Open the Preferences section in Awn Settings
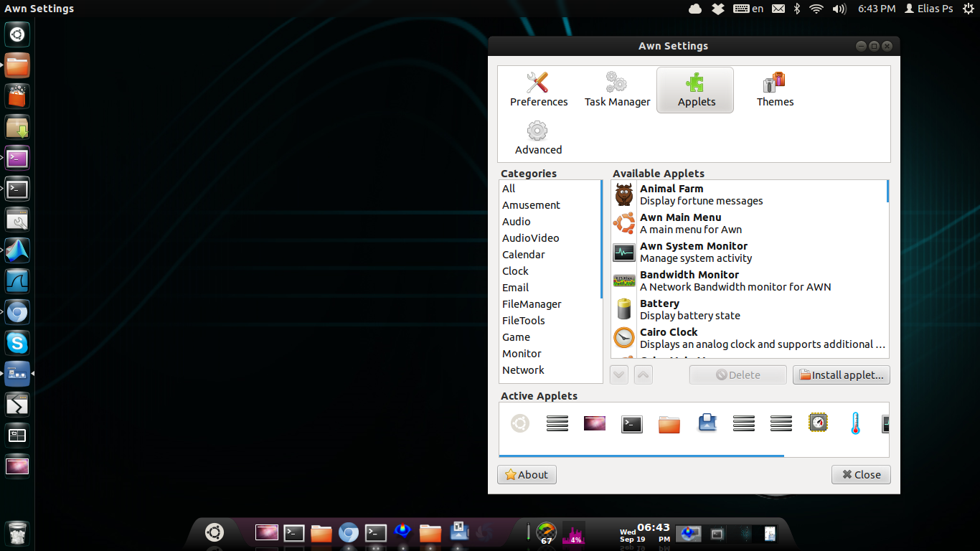This screenshot has height=551, width=980. pos(538,90)
